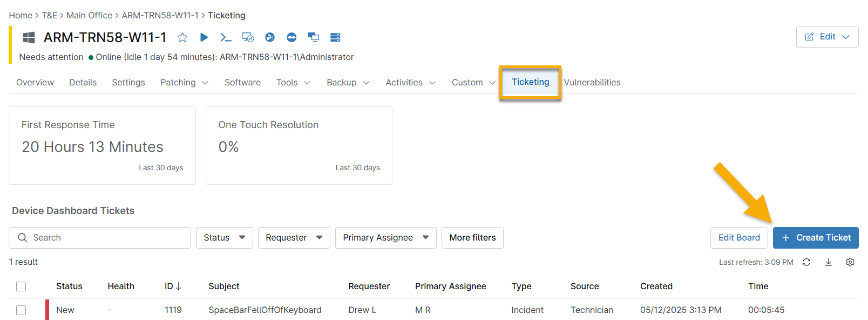Viewport: 868px width, 320px height.
Task: Open the server stack icon in header
Action: point(335,37)
